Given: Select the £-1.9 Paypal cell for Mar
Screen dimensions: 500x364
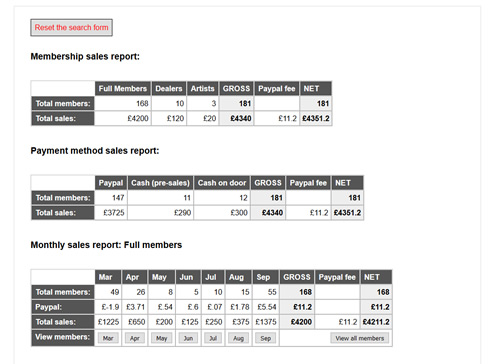Looking at the screenshot, I should point(108,307).
